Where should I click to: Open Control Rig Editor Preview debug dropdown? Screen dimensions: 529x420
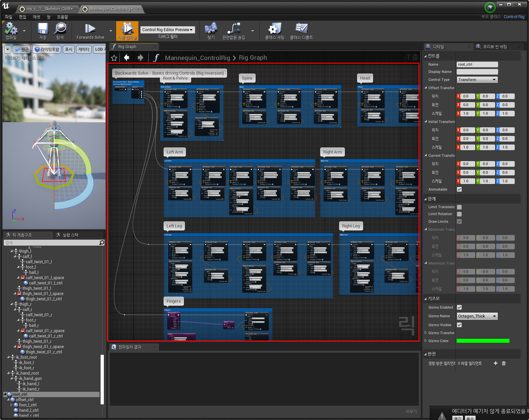(168, 30)
